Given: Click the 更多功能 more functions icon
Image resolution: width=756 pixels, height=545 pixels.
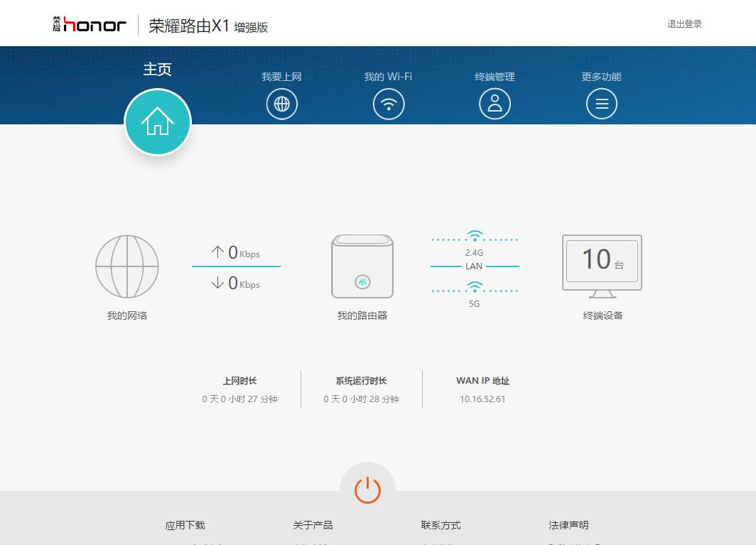Looking at the screenshot, I should (x=602, y=103).
